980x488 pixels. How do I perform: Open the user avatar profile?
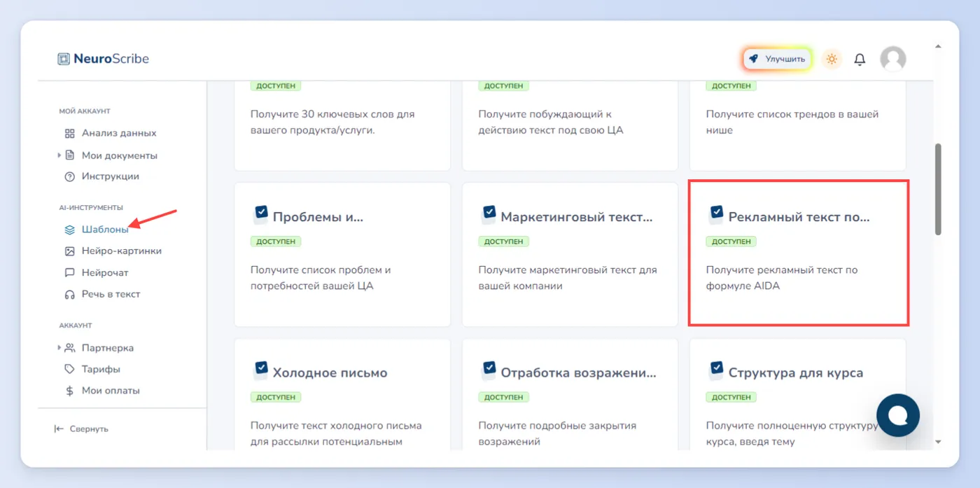[892, 60]
